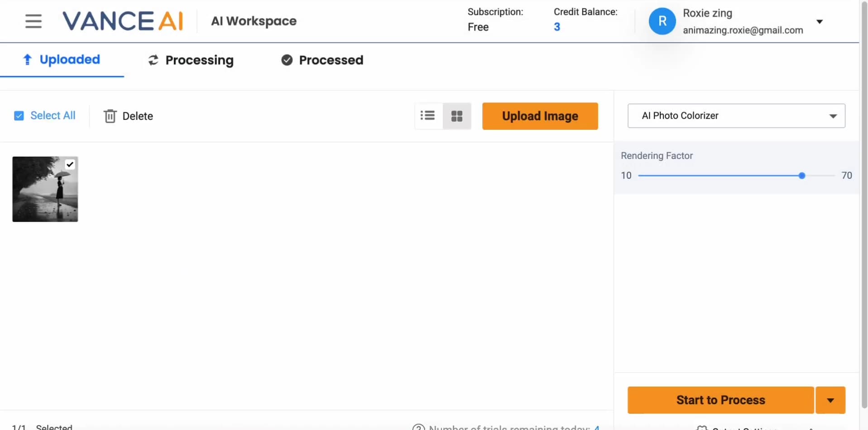Screen dimensions: 868x430
Task: Switch to the Processing tab
Action: coord(199,60)
